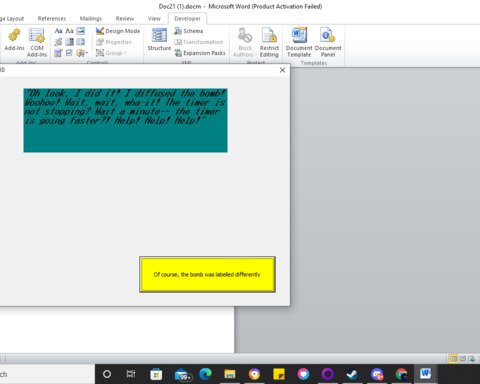This screenshot has width=480, height=384.
Task: Open pink heart app on taskbar
Action: 303,374
